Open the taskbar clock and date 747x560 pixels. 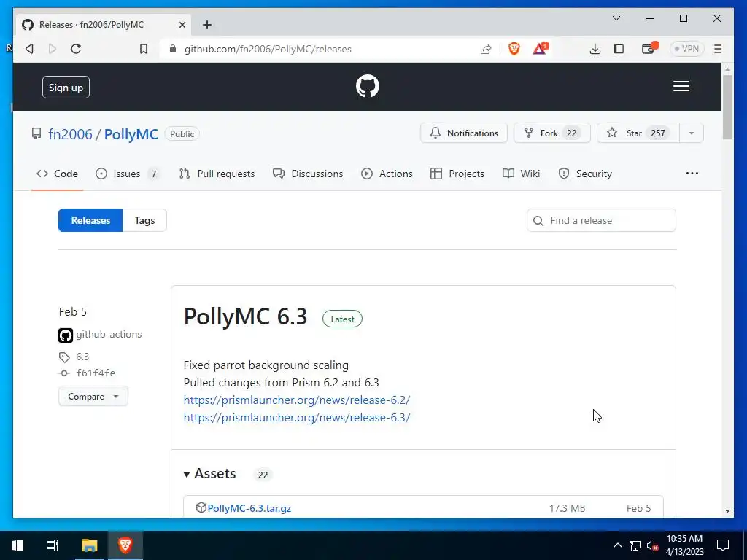point(684,545)
